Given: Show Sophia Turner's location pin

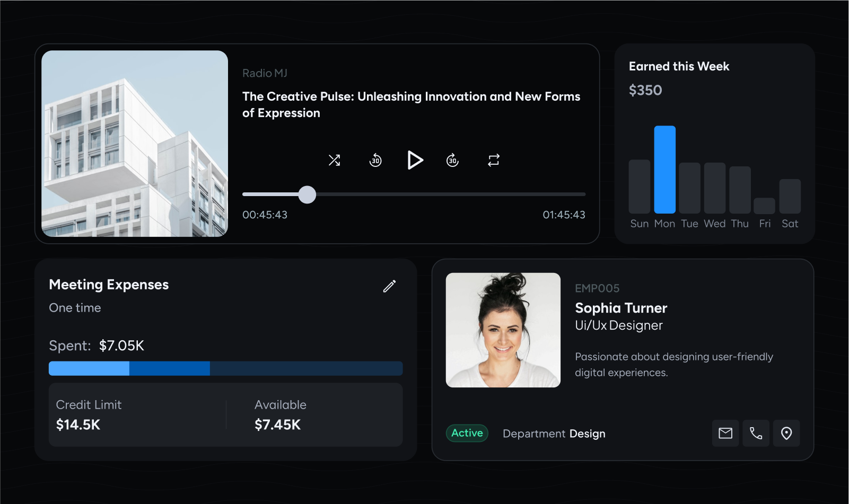Looking at the screenshot, I should tap(786, 434).
